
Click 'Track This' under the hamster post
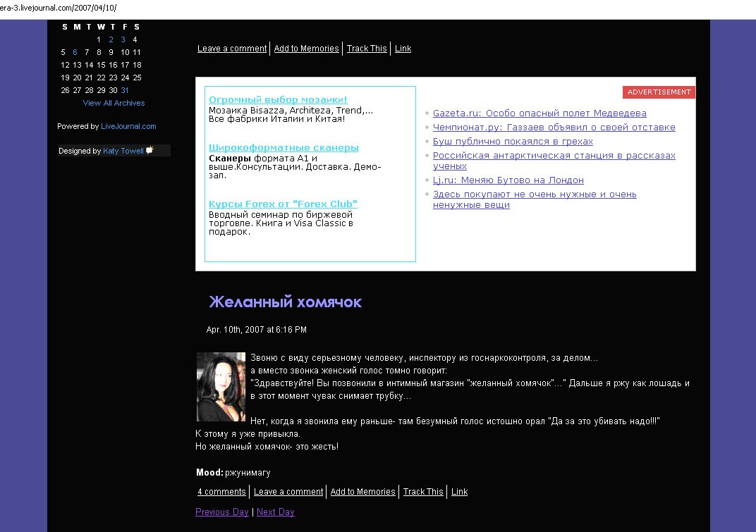click(423, 492)
